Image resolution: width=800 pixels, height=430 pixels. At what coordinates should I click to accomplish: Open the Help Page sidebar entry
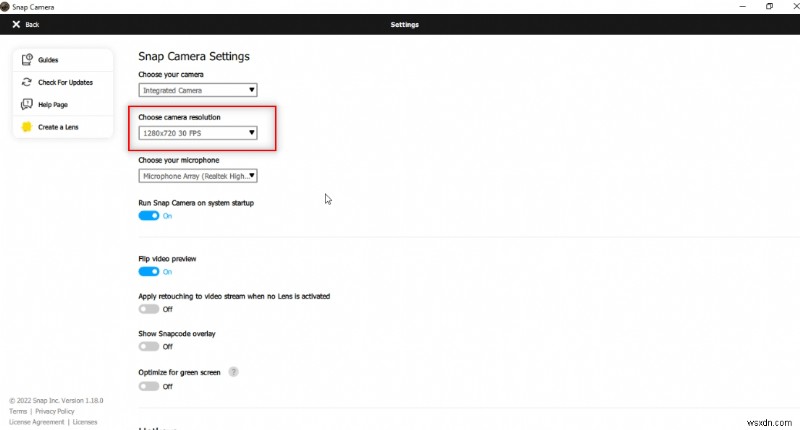click(63, 105)
